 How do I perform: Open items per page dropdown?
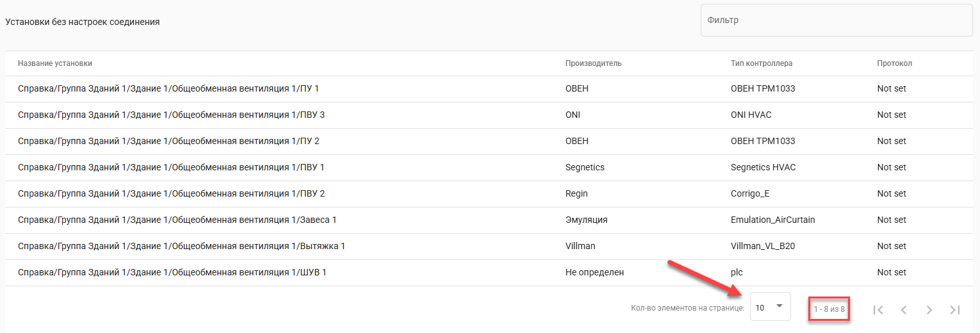point(770,307)
